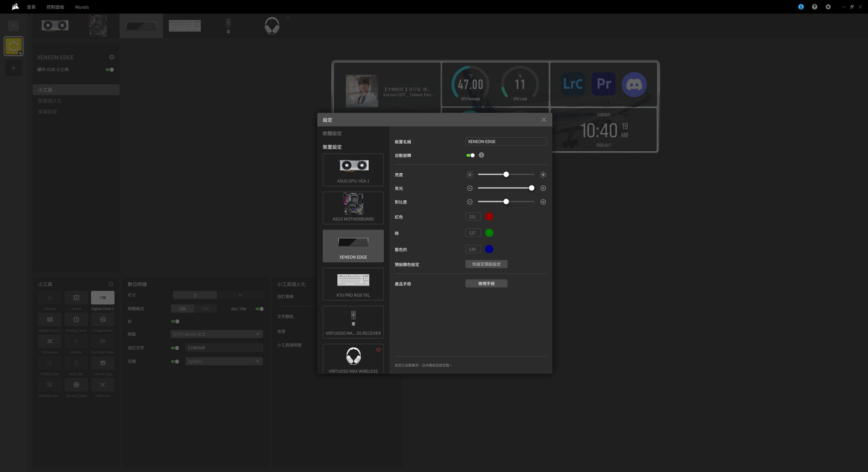Click the auto-rotate info icon

(481, 155)
